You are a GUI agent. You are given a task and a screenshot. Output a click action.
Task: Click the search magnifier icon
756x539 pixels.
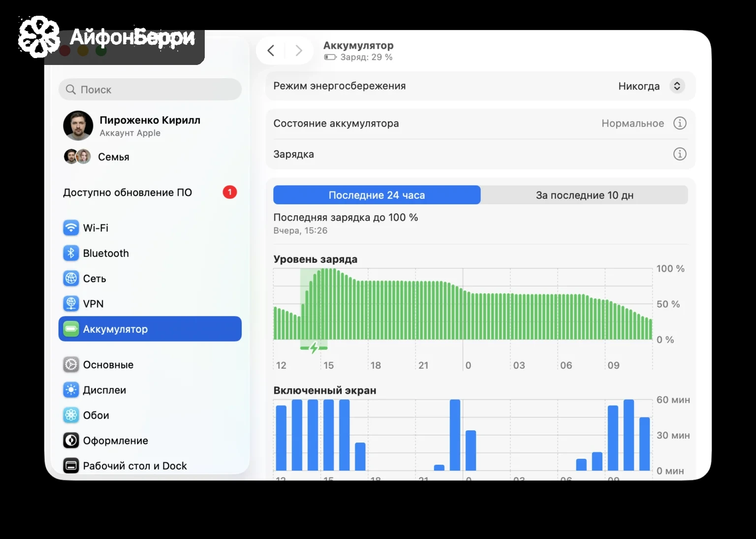point(71,90)
